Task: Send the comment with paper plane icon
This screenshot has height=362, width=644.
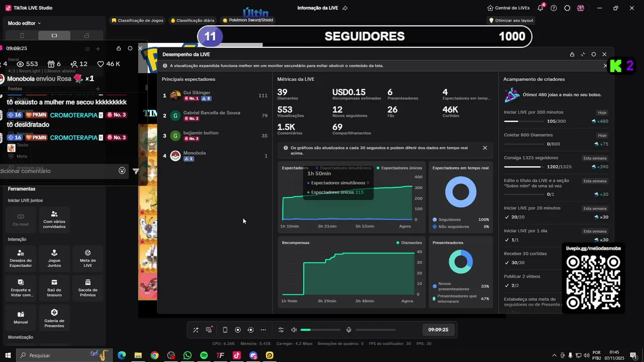Action: (135, 171)
